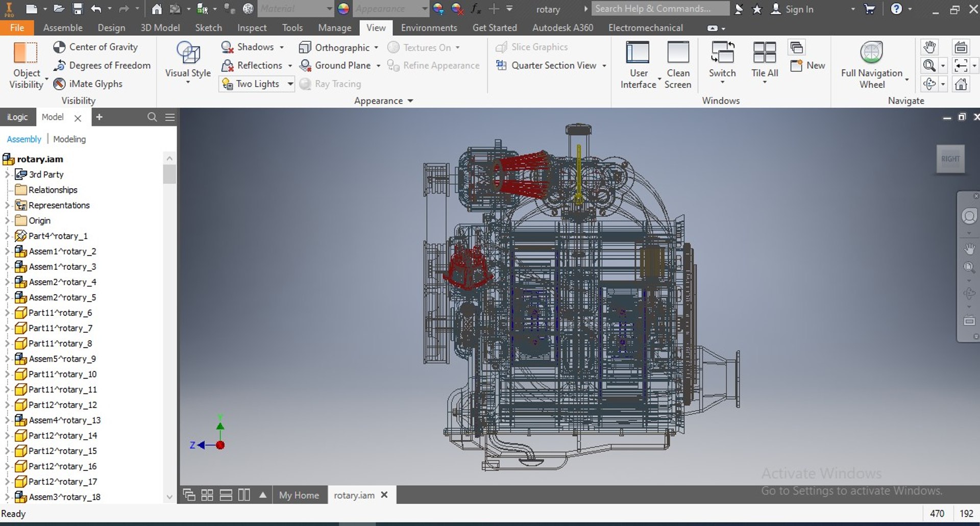Viewport: 980px width, 526px height.
Task: Click the Search Help & Commands field
Action: pyautogui.click(x=660, y=9)
